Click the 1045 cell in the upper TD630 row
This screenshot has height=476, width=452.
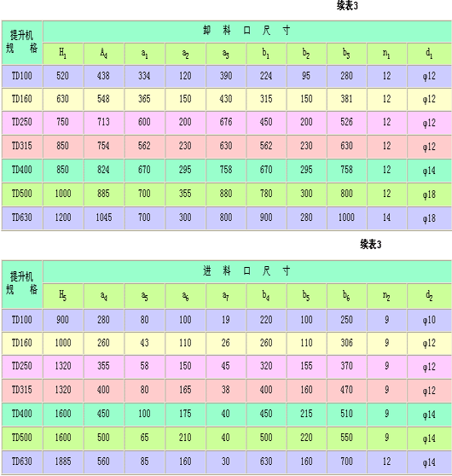tap(103, 218)
